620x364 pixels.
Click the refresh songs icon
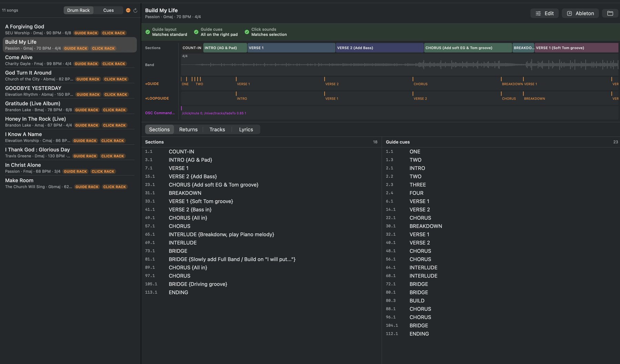pos(135,10)
